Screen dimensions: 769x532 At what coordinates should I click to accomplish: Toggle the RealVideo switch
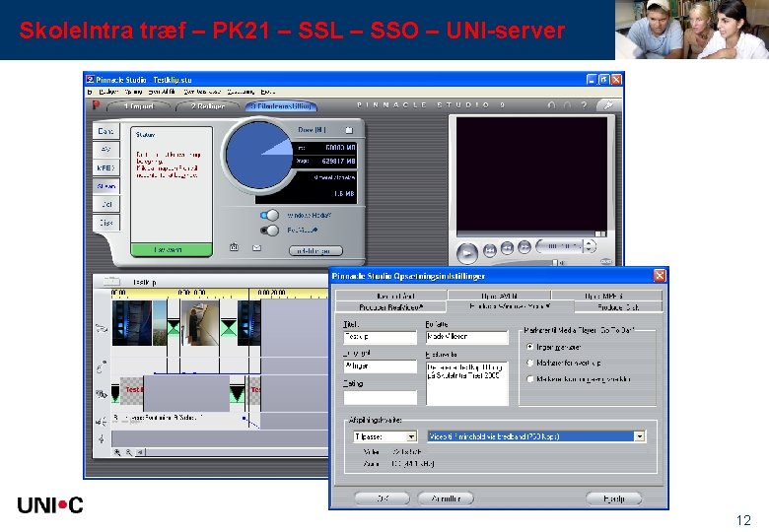point(269,231)
